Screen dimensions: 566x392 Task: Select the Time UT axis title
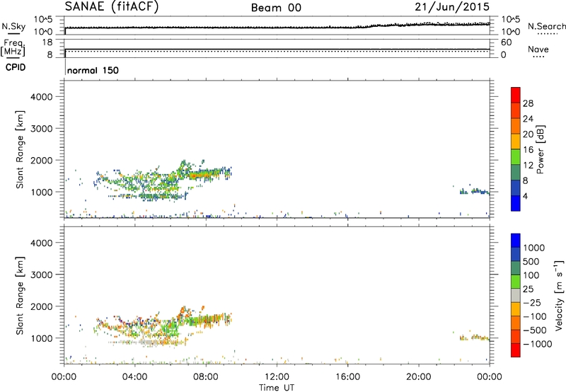(277, 388)
